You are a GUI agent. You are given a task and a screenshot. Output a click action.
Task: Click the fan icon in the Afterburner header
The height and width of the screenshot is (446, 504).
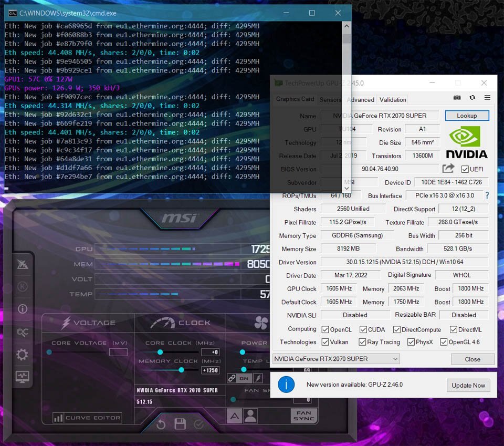pyautogui.click(x=261, y=323)
